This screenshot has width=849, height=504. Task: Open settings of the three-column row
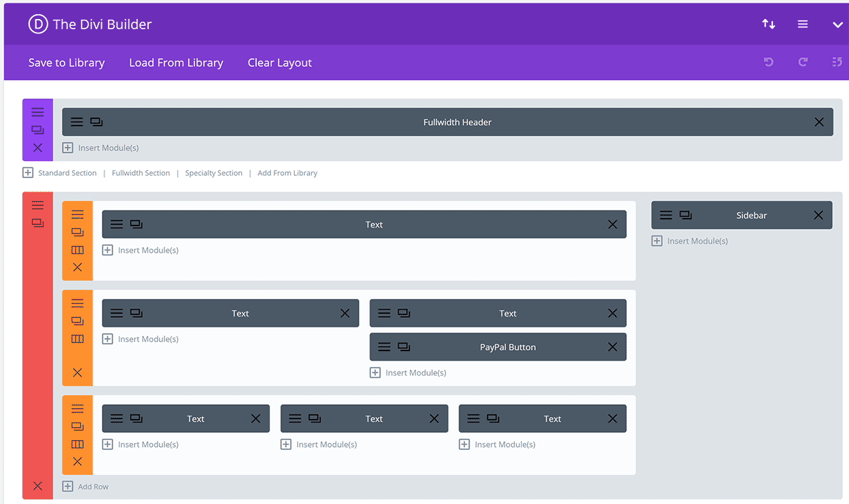[x=77, y=409]
